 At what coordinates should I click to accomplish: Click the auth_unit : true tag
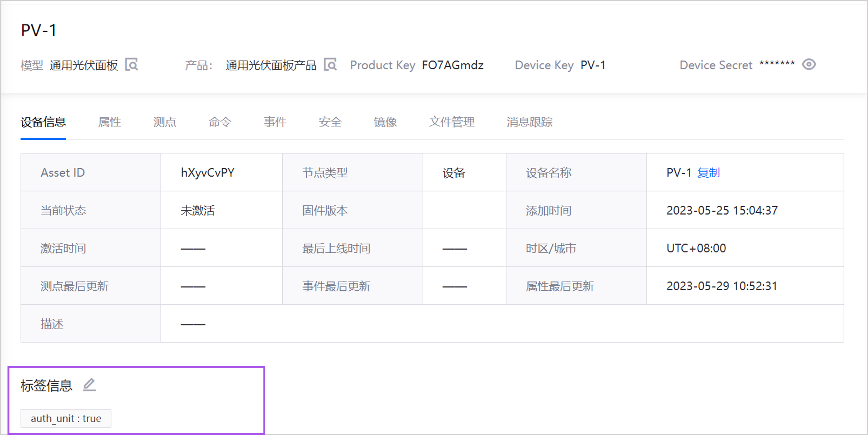pyautogui.click(x=66, y=419)
